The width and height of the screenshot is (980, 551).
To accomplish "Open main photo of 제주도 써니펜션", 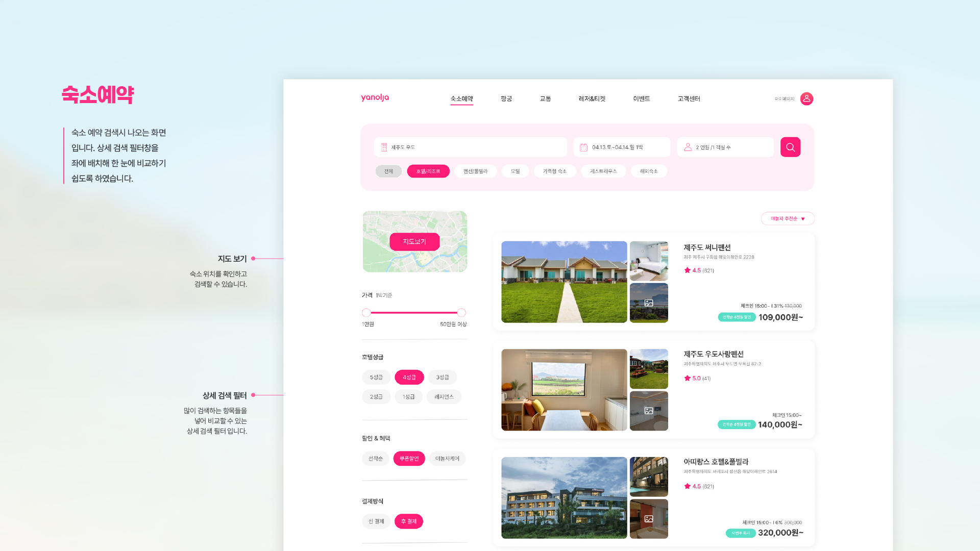I will tap(564, 282).
